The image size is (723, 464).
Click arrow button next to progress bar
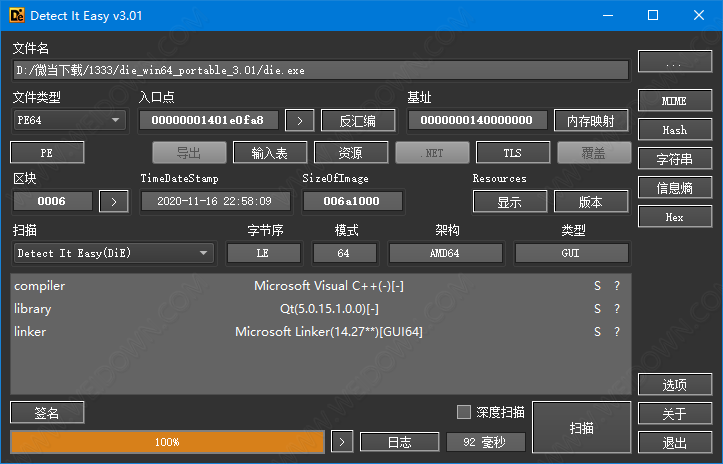(x=342, y=442)
